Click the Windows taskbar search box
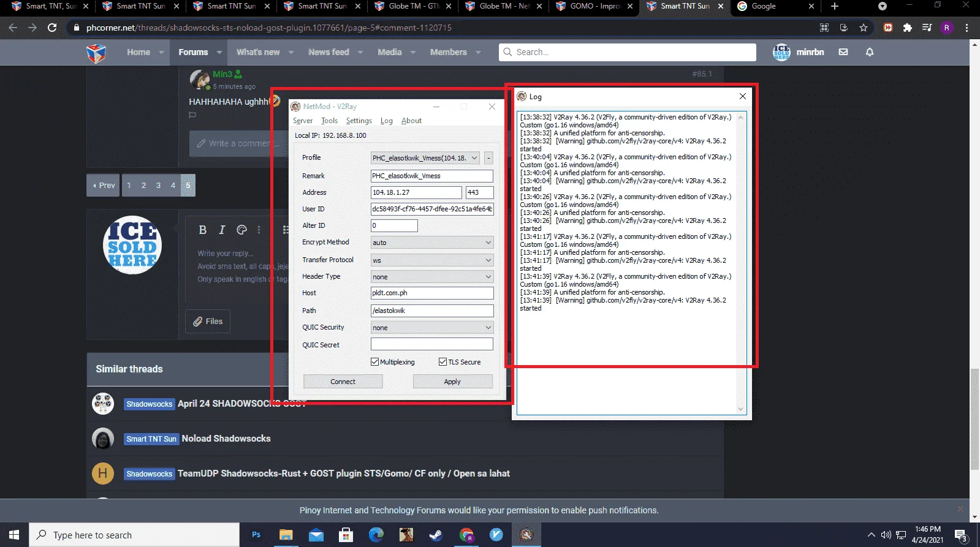 point(134,535)
